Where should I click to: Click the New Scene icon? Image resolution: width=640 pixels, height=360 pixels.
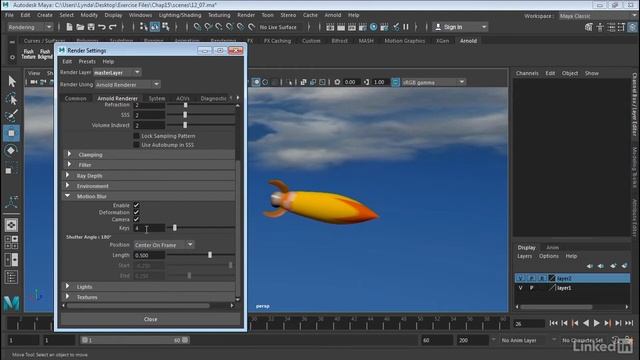point(69,27)
